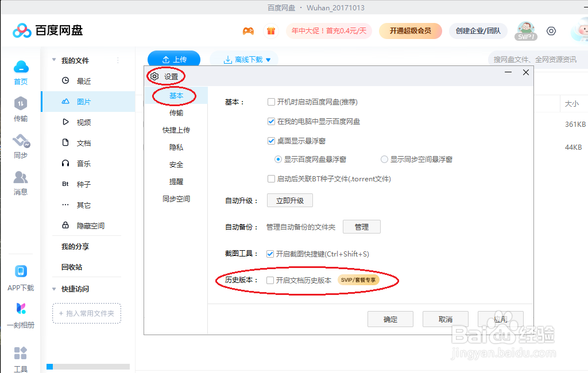This screenshot has width=588, height=373.
Task: Minimize the 设置 dialog
Action: coord(508,72)
